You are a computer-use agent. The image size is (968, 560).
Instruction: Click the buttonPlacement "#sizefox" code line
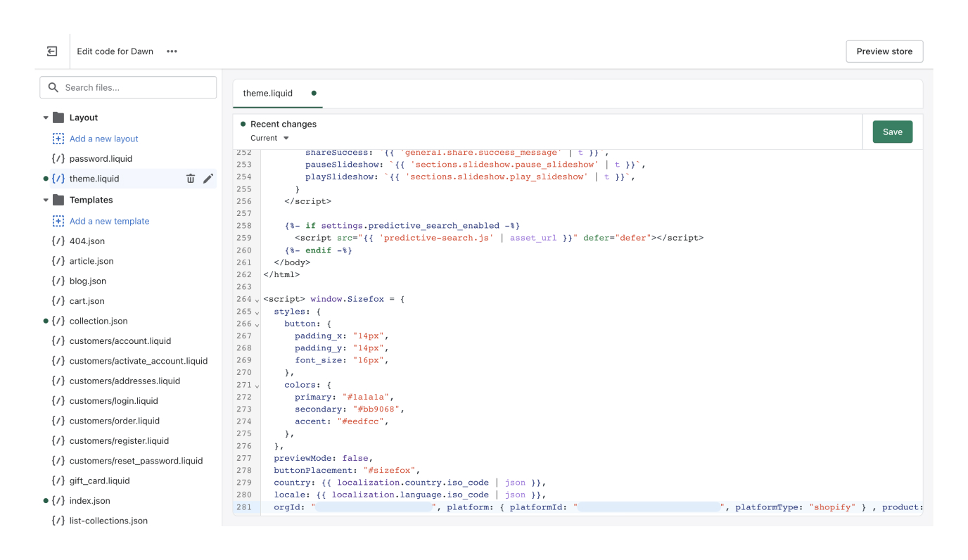point(347,471)
